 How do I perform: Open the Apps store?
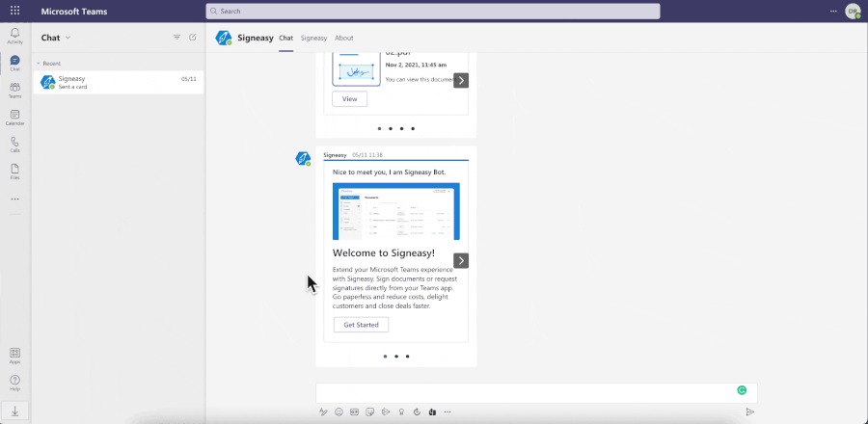click(14, 356)
